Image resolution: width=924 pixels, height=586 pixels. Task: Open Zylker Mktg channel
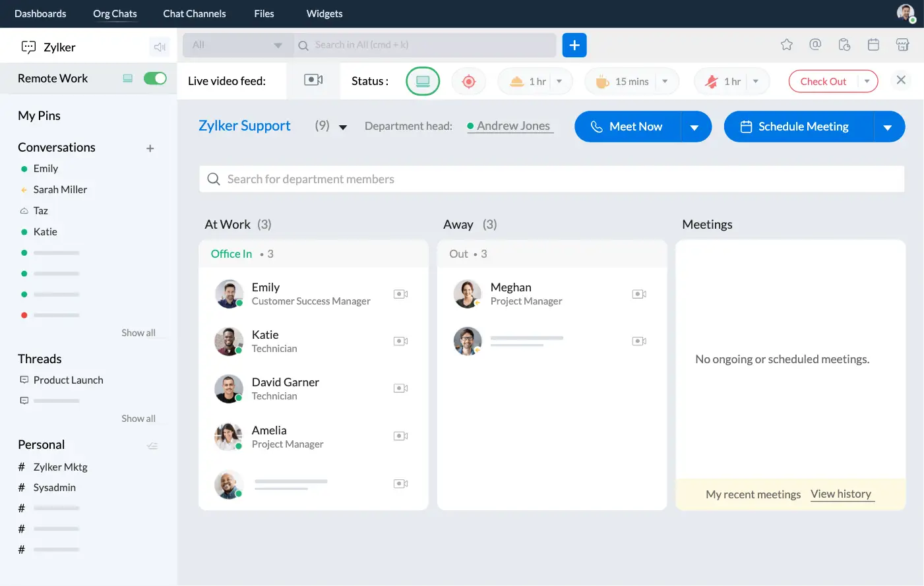[x=61, y=467]
